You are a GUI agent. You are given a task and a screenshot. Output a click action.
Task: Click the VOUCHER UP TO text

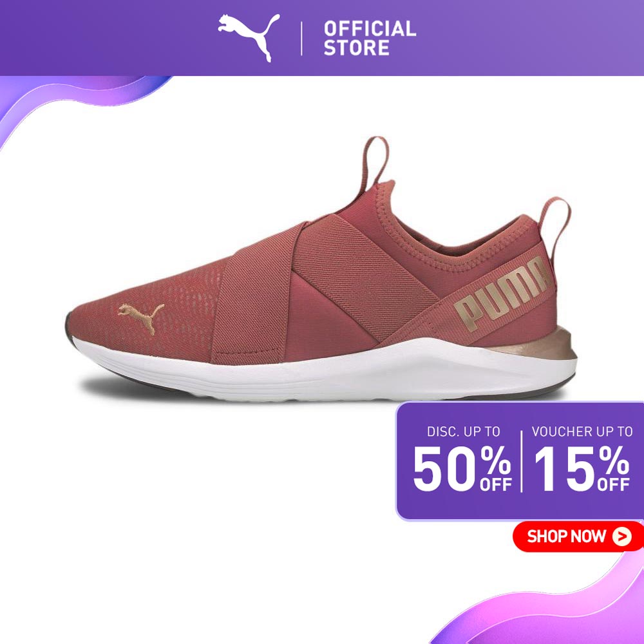[x=582, y=431]
